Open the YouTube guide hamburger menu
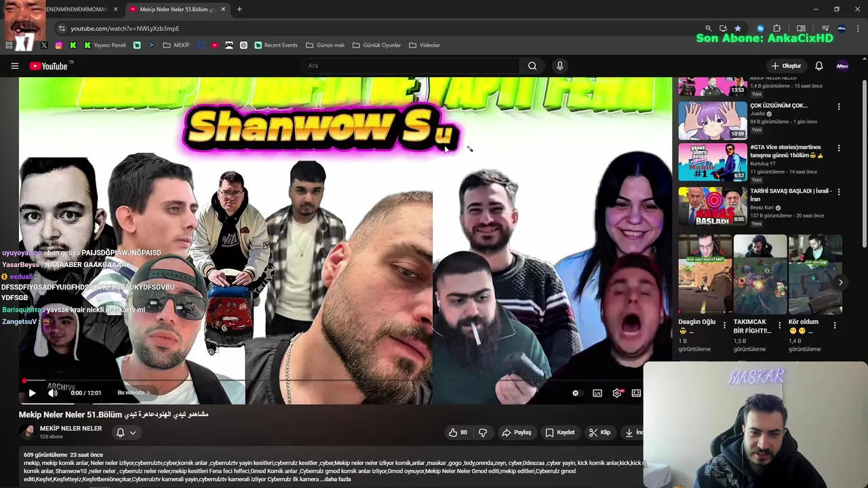868x488 pixels. click(14, 66)
